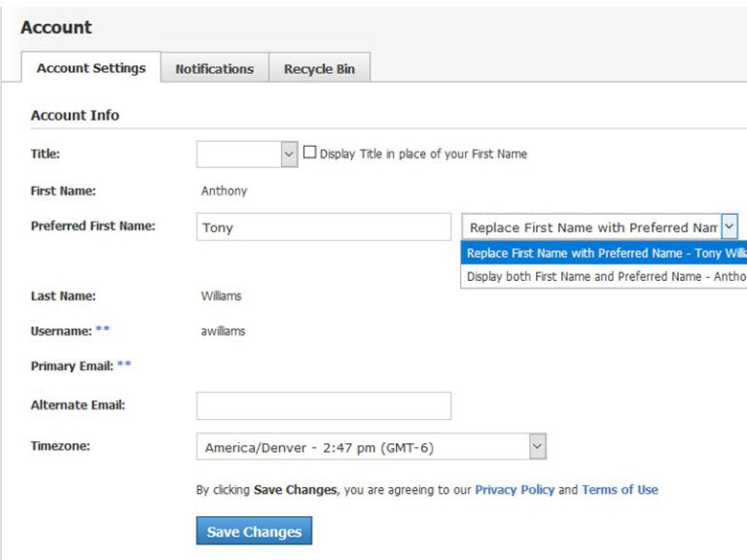Image resolution: width=747 pixels, height=560 pixels.
Task: Click the Account Info section heading
Action: coord(75,115)
